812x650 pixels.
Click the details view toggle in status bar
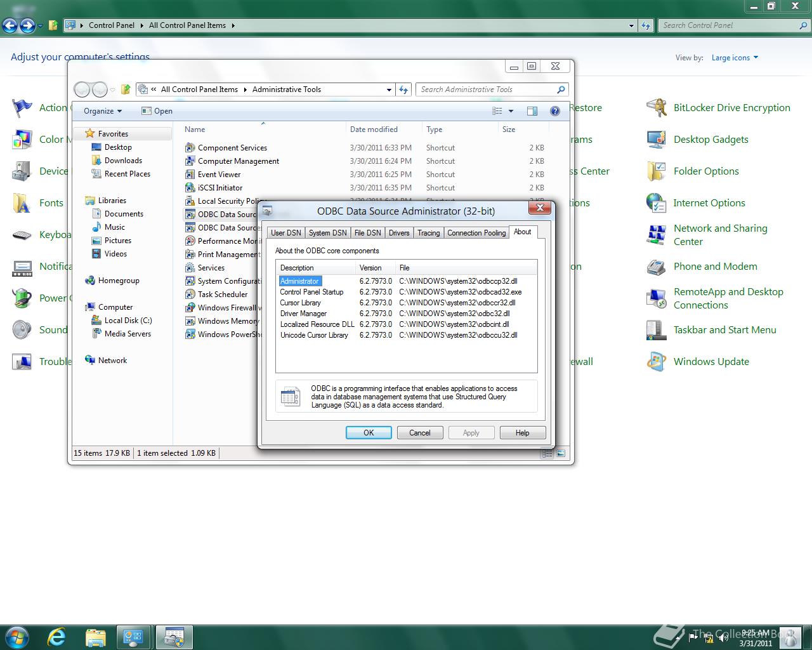coord(547,453)
